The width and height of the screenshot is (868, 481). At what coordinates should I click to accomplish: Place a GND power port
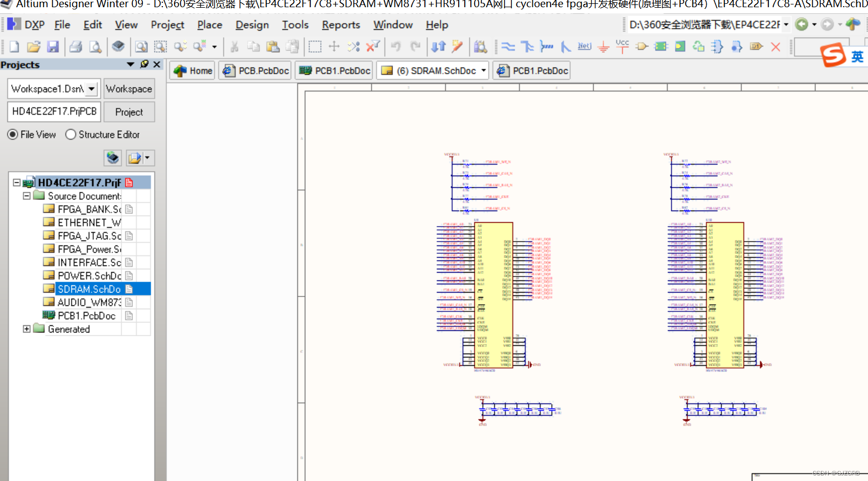(x=603, y=47)
